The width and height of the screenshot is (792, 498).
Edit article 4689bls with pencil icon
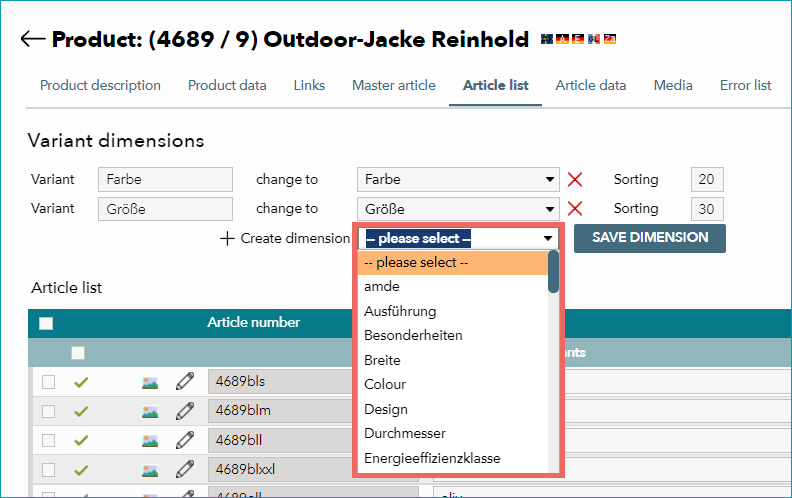coord(185,381)
